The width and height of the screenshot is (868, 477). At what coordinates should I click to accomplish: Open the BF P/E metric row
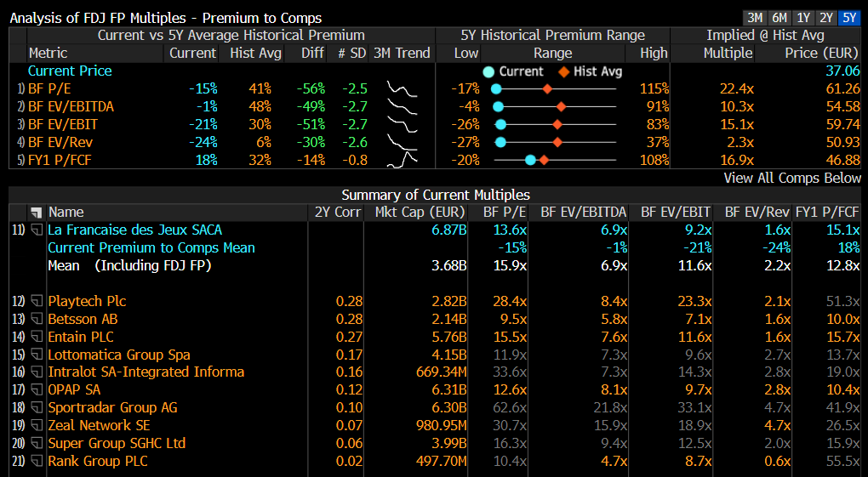click(x=49, y=88)
